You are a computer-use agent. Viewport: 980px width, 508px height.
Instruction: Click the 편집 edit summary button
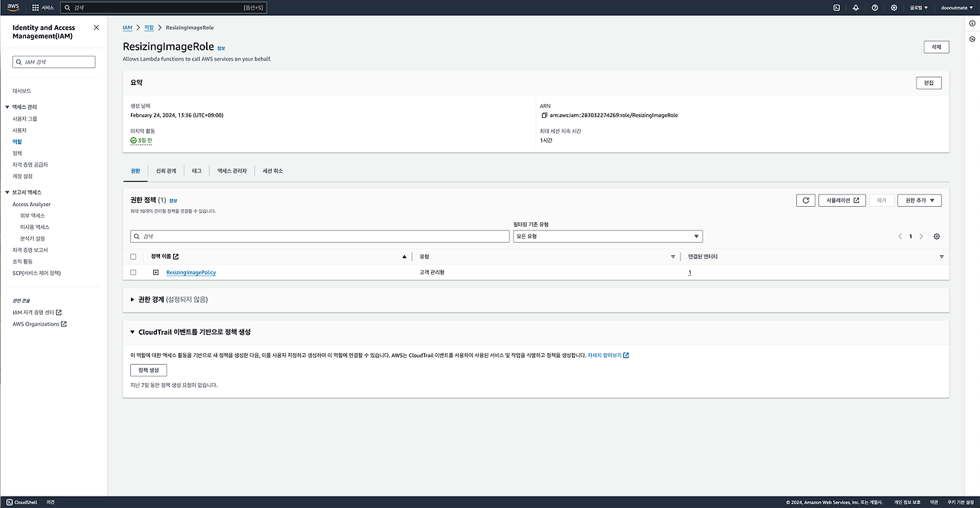click(929, 83)
